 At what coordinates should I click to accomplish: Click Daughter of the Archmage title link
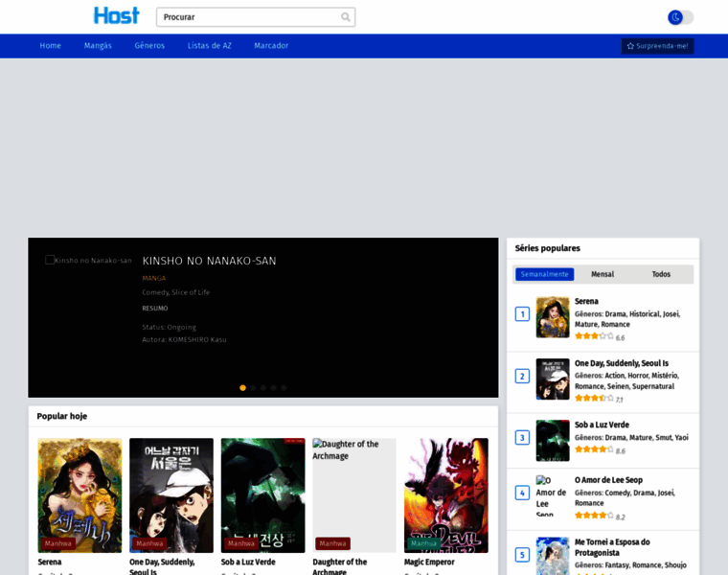340,567
